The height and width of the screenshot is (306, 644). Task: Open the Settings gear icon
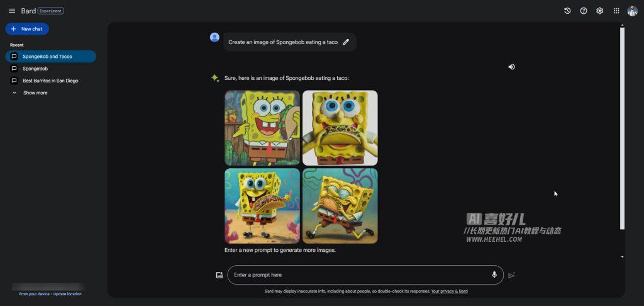pos(599,11)
